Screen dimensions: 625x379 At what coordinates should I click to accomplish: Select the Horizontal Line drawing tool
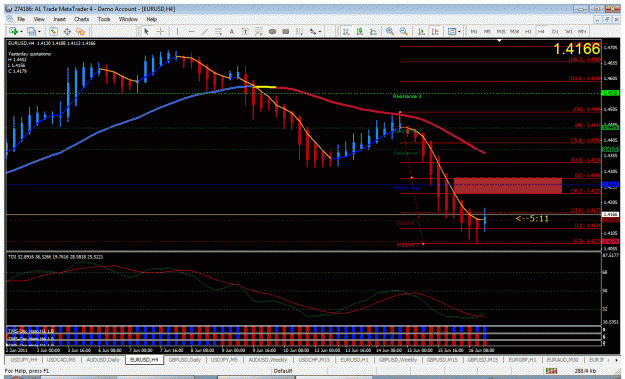point(191,31)
